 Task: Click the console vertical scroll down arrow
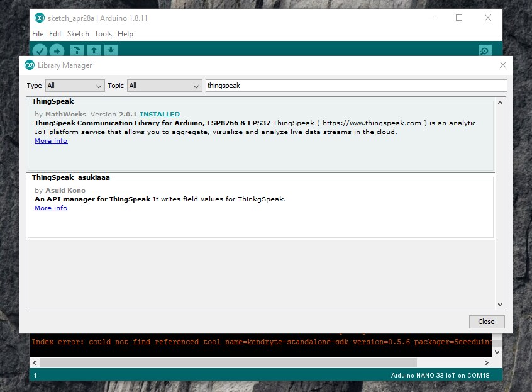click(497, 352)
